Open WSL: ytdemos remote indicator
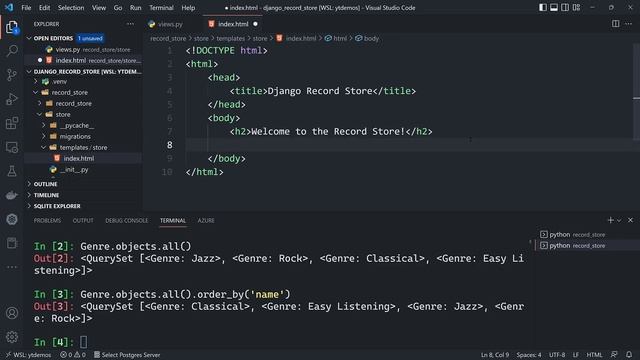This screenshot has width=640, height=360. tap(28, 355)
